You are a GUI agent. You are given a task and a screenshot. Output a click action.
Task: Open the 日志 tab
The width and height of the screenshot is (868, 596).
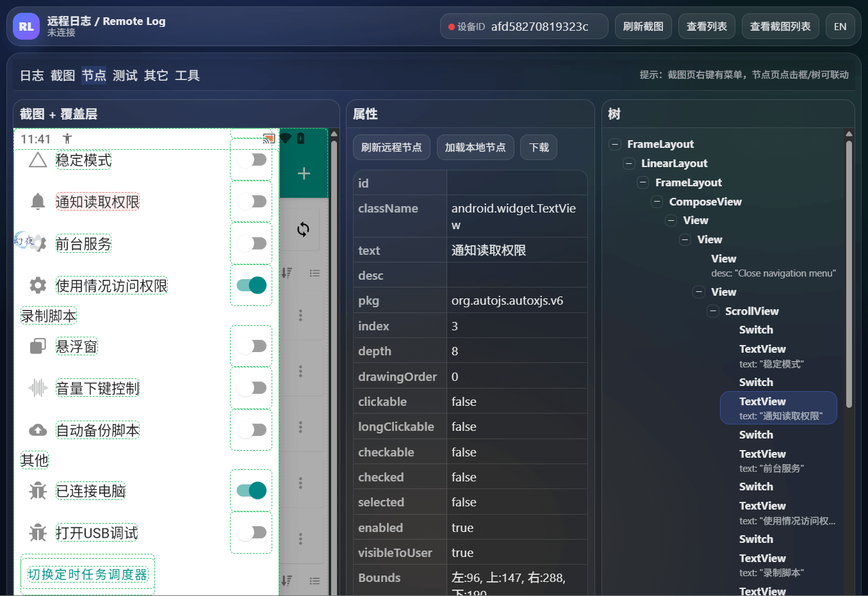click(32, 76)
